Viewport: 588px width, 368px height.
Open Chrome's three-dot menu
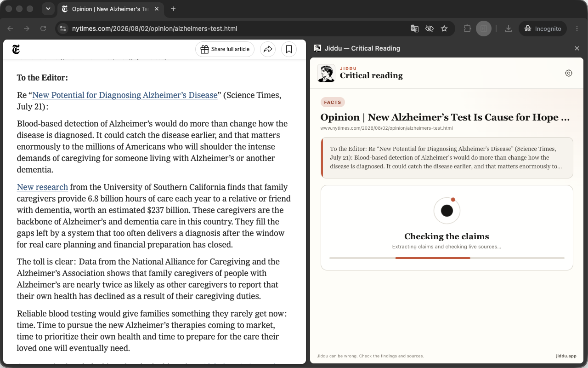(577, 29)
